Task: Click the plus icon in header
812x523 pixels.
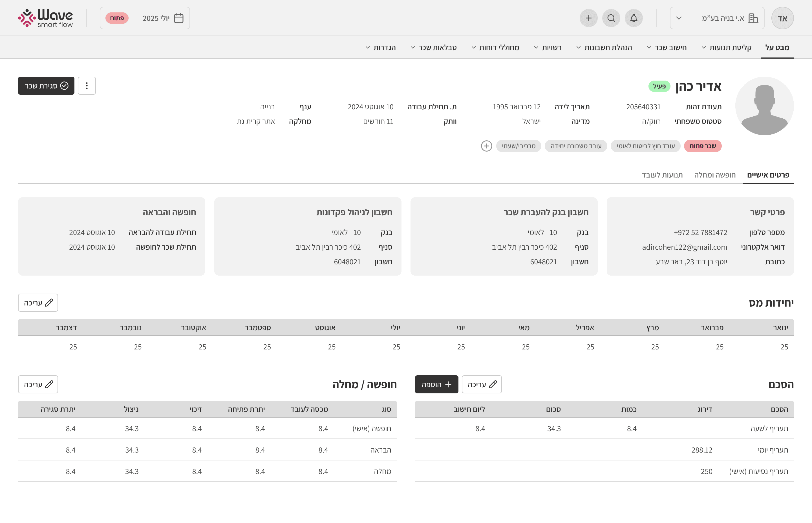Action: coord(588,18)
